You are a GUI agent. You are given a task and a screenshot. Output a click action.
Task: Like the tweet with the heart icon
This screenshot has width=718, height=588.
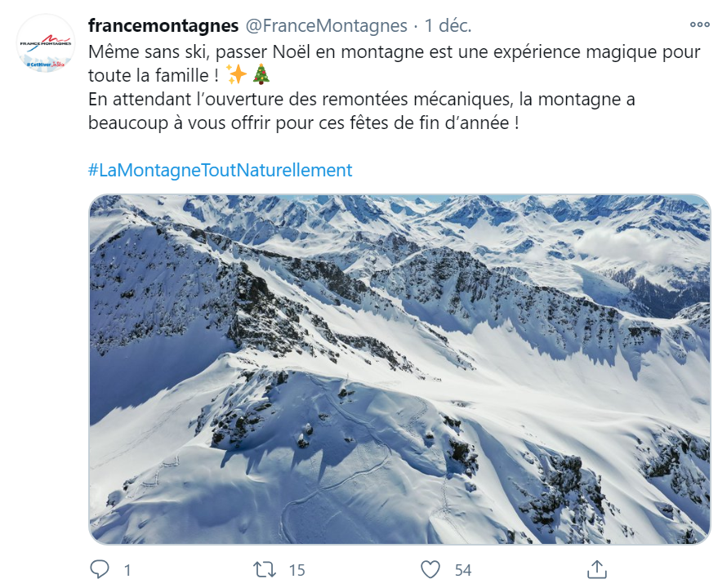click(x=430, y=570)
